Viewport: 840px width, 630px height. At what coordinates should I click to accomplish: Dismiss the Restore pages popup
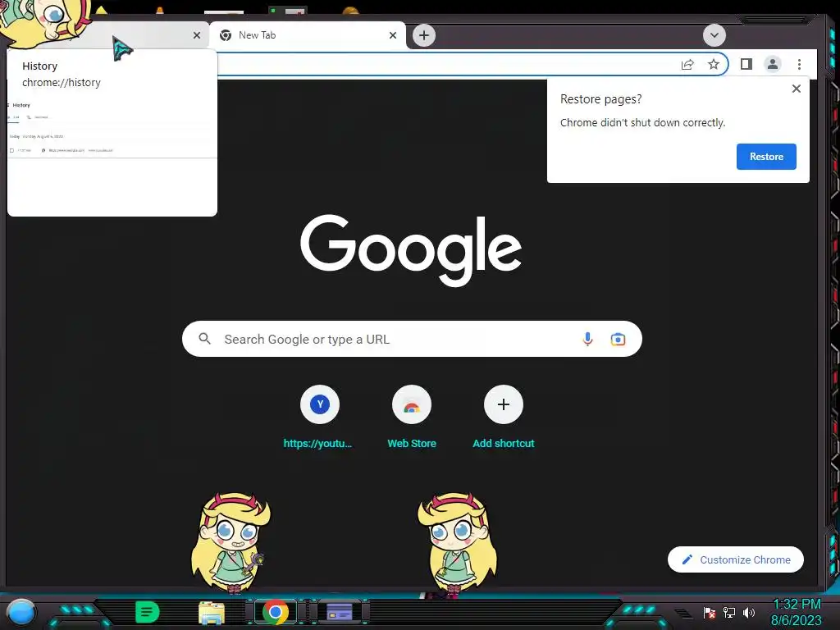click(x=797, y=89)
